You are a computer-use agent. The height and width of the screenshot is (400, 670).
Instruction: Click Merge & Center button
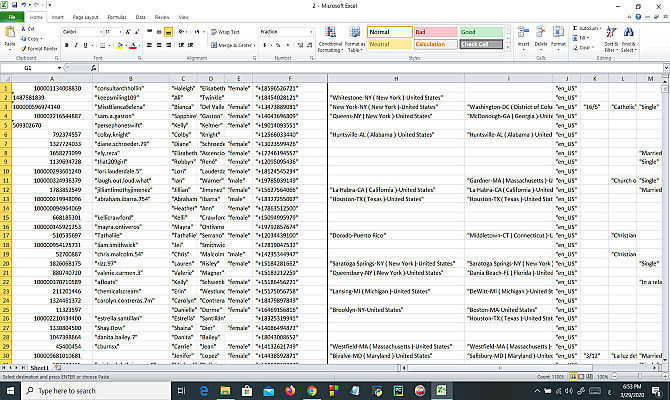coord(231,45)
